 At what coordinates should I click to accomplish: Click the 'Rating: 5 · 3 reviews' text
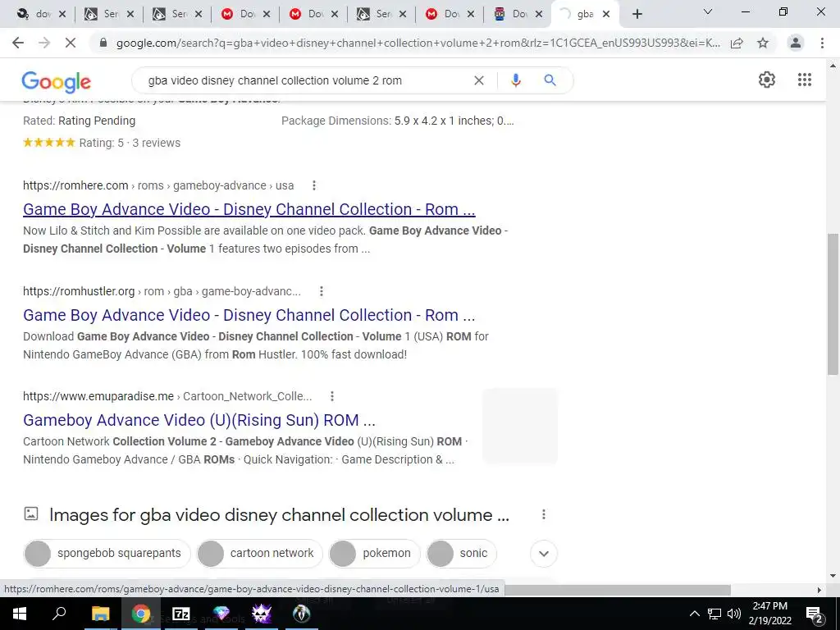click(130, 143)
